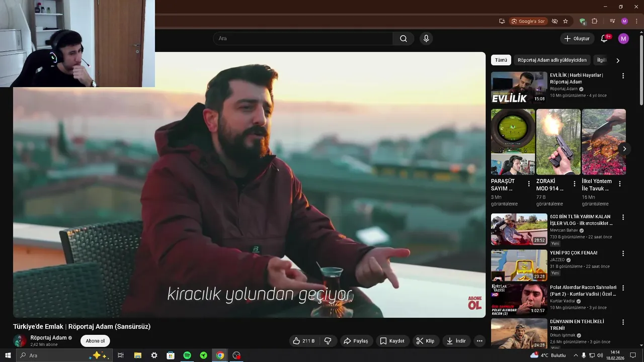Click the YouTube Ara search field

pyautogui.click(x=303, y=39)
